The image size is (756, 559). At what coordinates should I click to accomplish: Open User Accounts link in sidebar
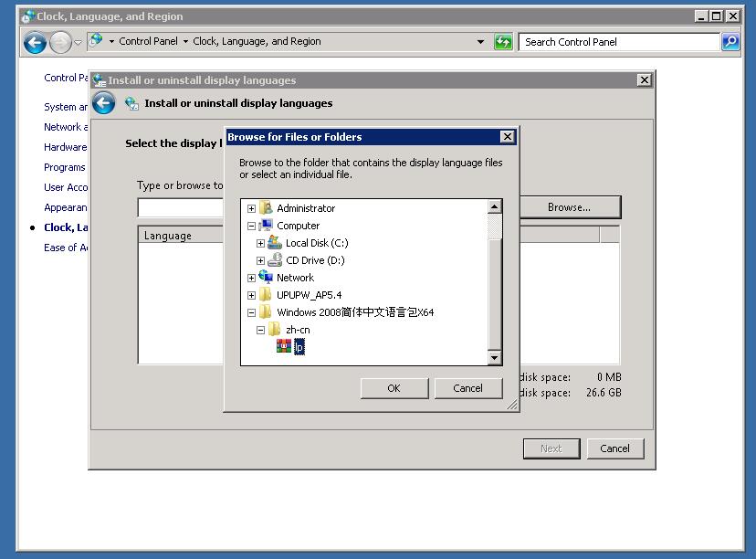click(x=66, y=187)
